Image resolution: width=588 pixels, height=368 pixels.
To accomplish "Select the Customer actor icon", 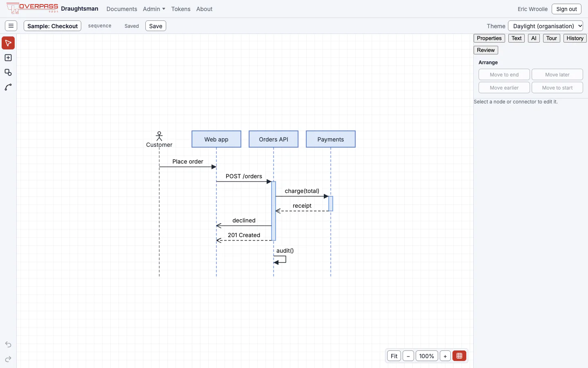I will coord(159,136).
